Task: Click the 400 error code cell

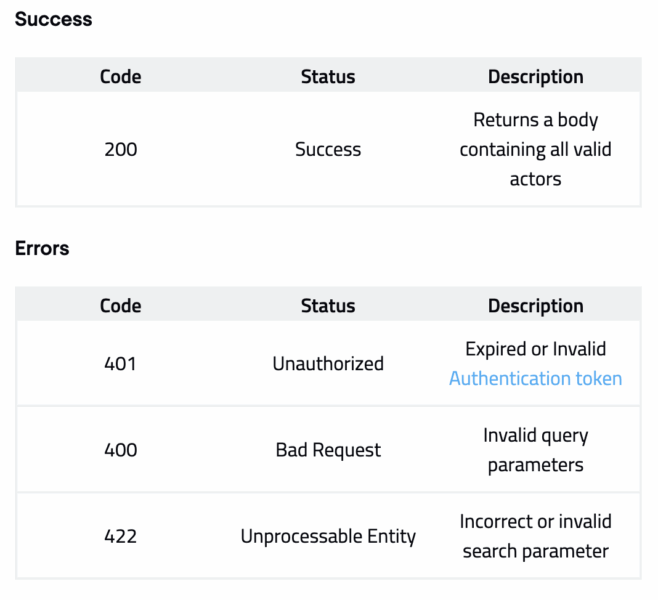Action: pyautogui.click(x=120, y=450)
